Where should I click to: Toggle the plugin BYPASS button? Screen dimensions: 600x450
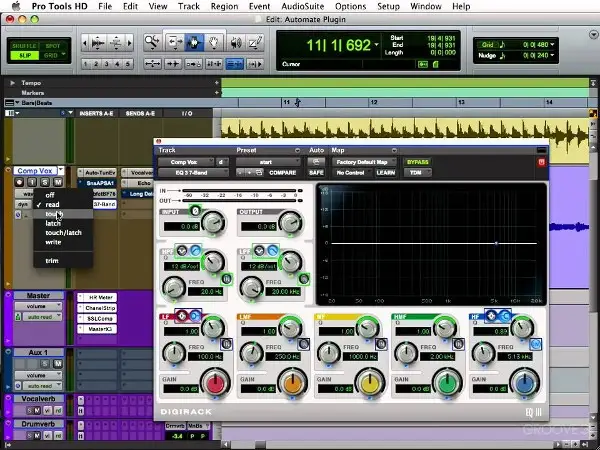(x=416, y=161)
